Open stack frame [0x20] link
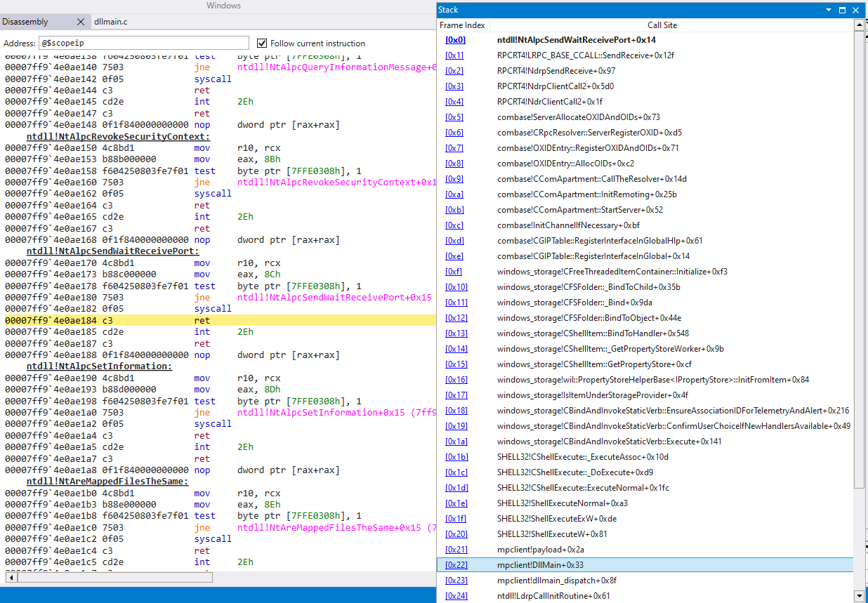Screen dimensions: 868x603 (x=456, y=534)
